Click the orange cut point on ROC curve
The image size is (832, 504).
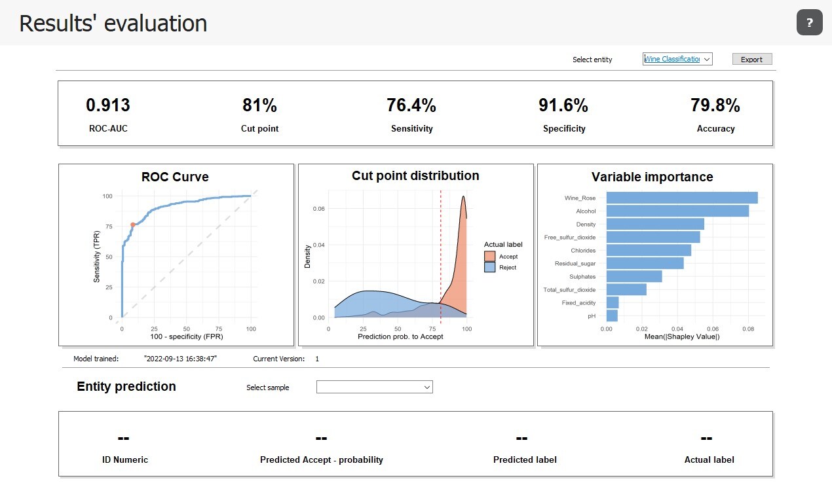pos(133,225)
